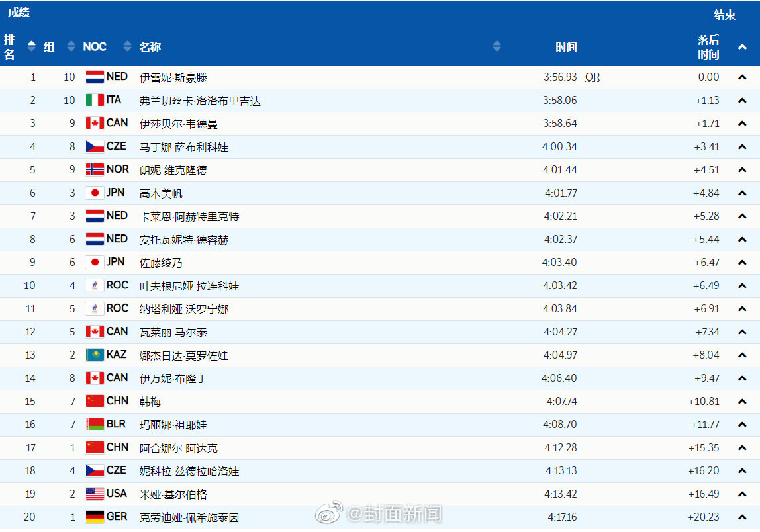Click the Canada flag in rank 3 row
This screenshot has width=760, height=532.
pyautogui.click(x=95, y=124)
